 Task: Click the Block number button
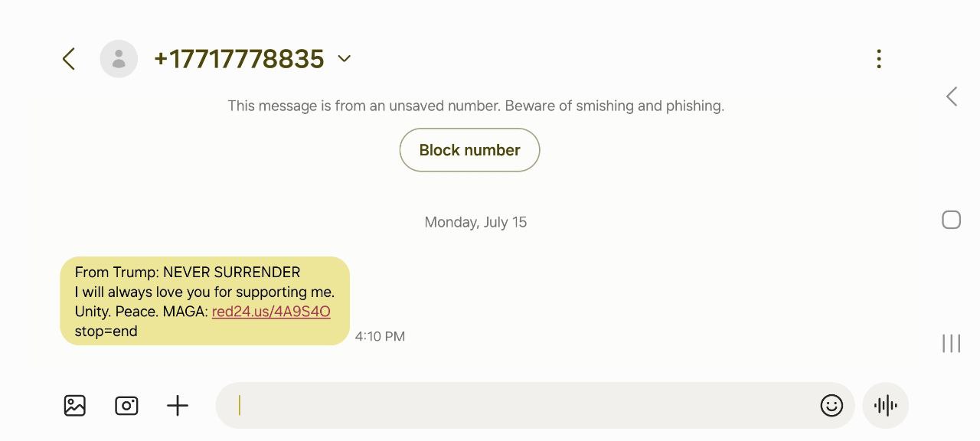click(469, 150)
